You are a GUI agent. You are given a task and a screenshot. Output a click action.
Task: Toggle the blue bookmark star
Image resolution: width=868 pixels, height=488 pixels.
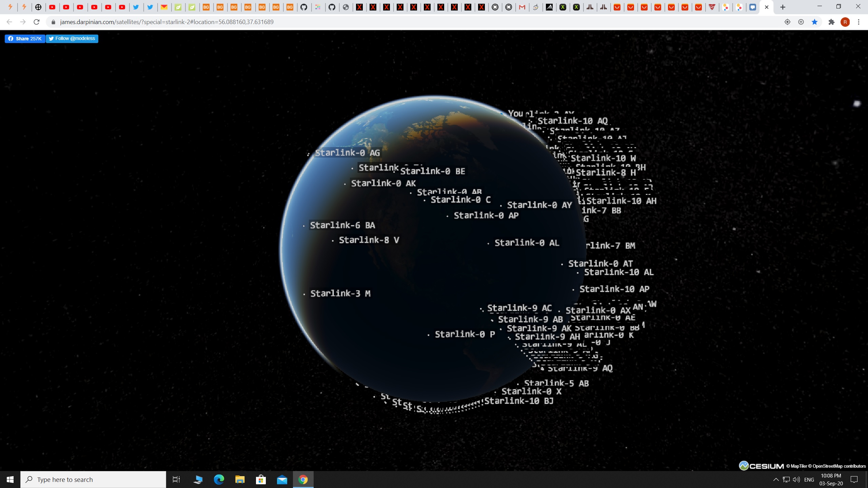click(814, 22)
